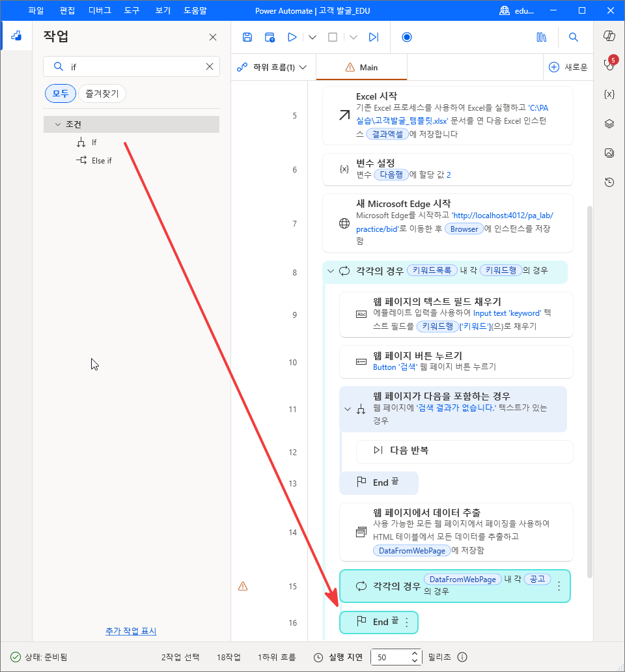Increase 실행 지연 with the up arrow
This screenshot has width=625, height=672.
414,653
